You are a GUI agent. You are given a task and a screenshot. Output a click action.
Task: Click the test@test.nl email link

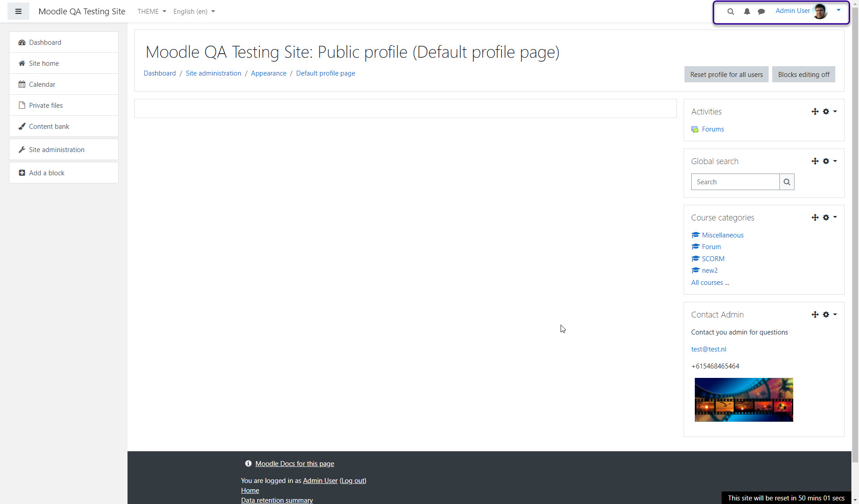click(x=709, y=349)
